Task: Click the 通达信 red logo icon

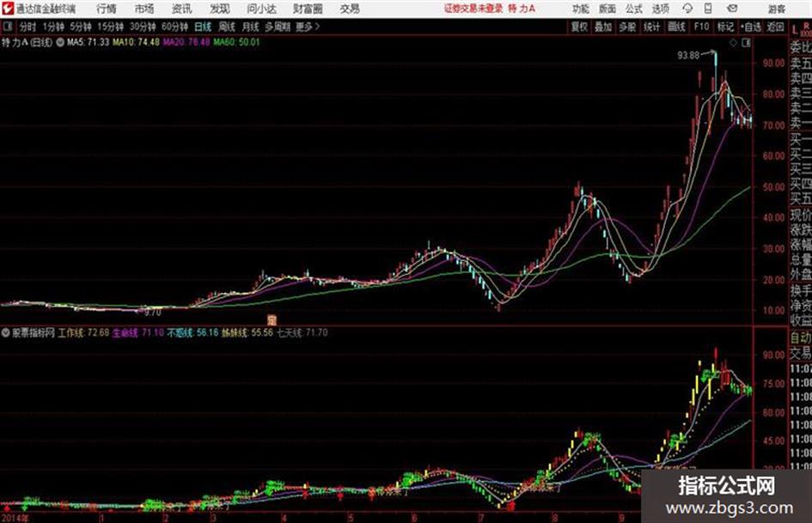Action: click(x=8, y=9)
